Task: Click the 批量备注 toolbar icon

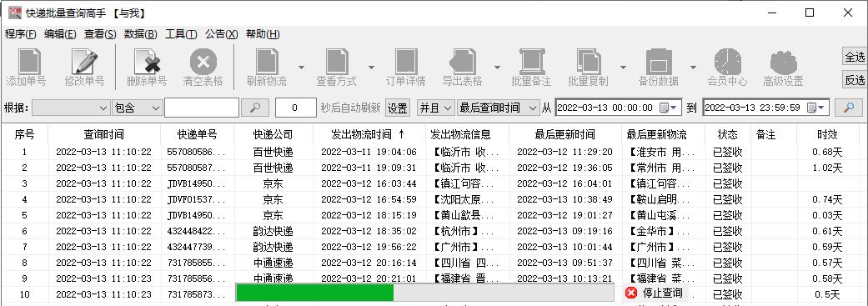Action: tap(531, 61)
